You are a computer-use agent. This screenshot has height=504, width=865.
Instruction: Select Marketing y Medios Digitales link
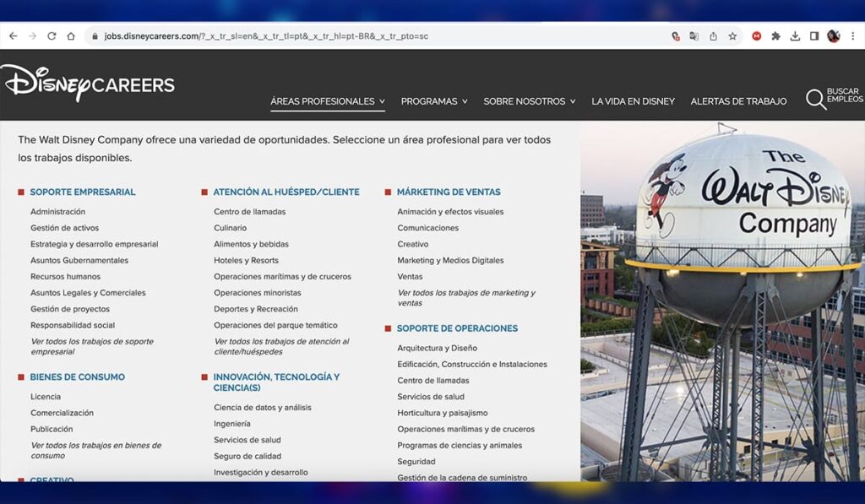click(x=450, y=260)
